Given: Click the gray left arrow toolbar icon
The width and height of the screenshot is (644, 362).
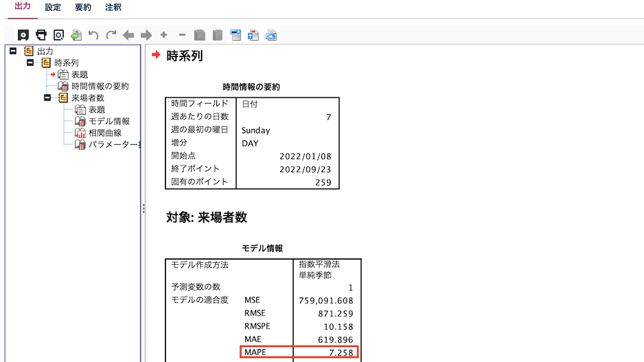Looking at the screenshot, I should [x=129, y=35].
